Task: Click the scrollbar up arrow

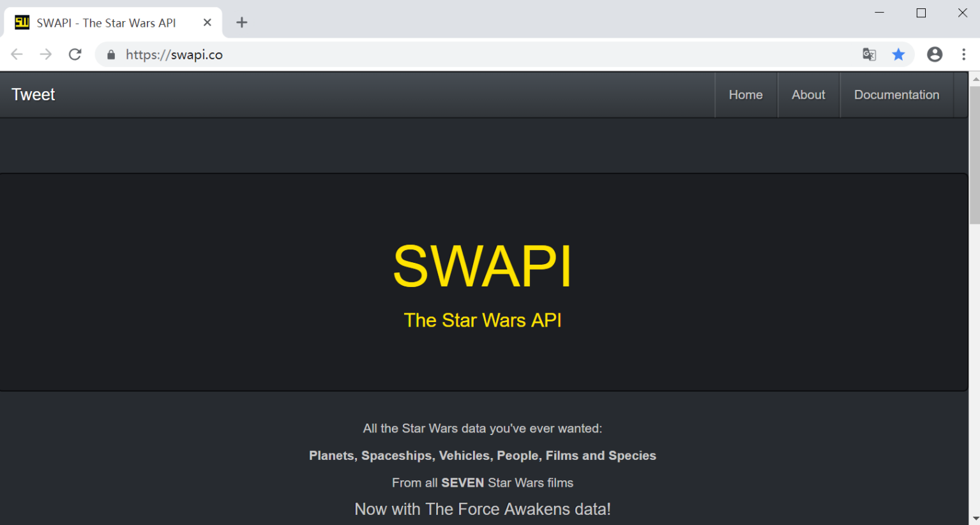Action: coord(974,78)
